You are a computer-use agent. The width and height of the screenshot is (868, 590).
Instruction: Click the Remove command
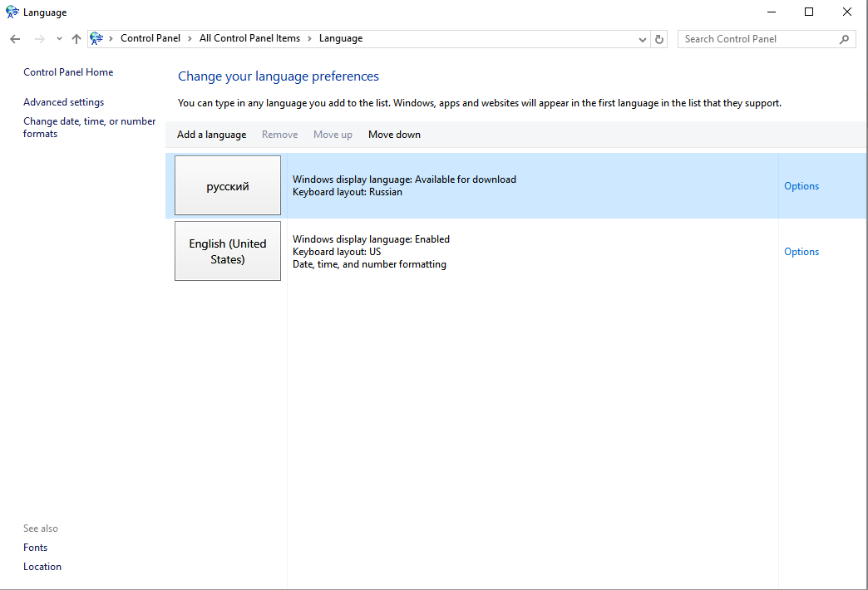(x=279, y=135)
